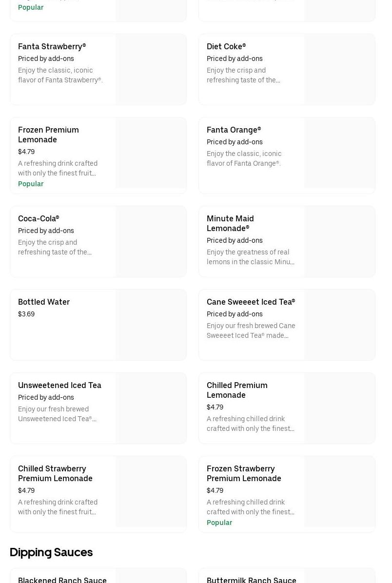392x583 pixels.
Task: Click the Coca-Cola item image
Action: coord(151,242)
